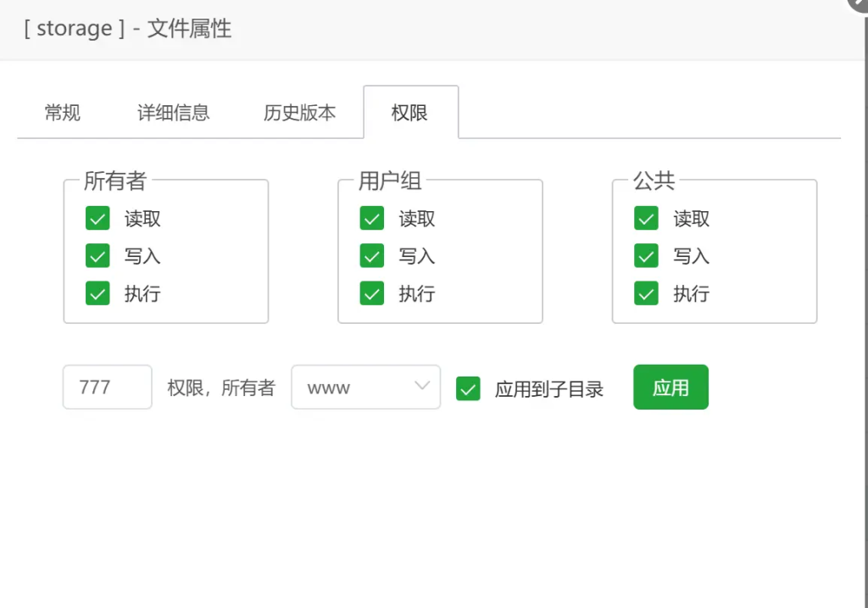
Task: Click the [ storage ] - 文件属性 title
Action: click(x=128, y=29)
